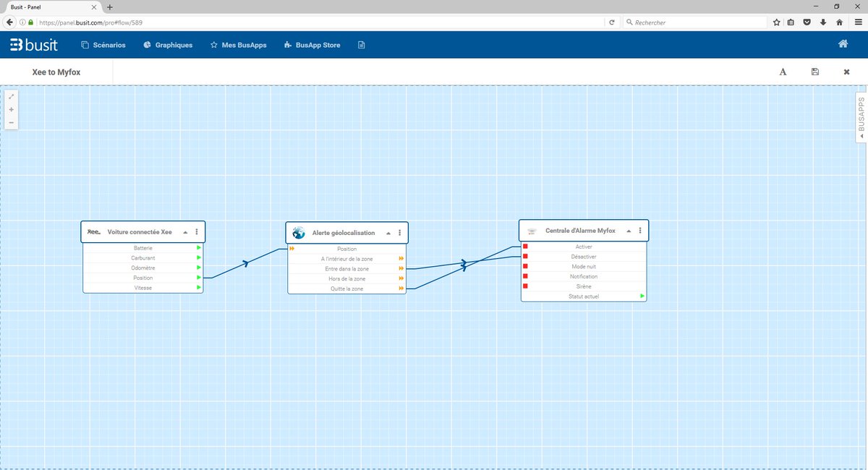The width and height of the screenshot is (868, 470).
Task: Click the green Statut actuel output port
Action: (642, 296)
